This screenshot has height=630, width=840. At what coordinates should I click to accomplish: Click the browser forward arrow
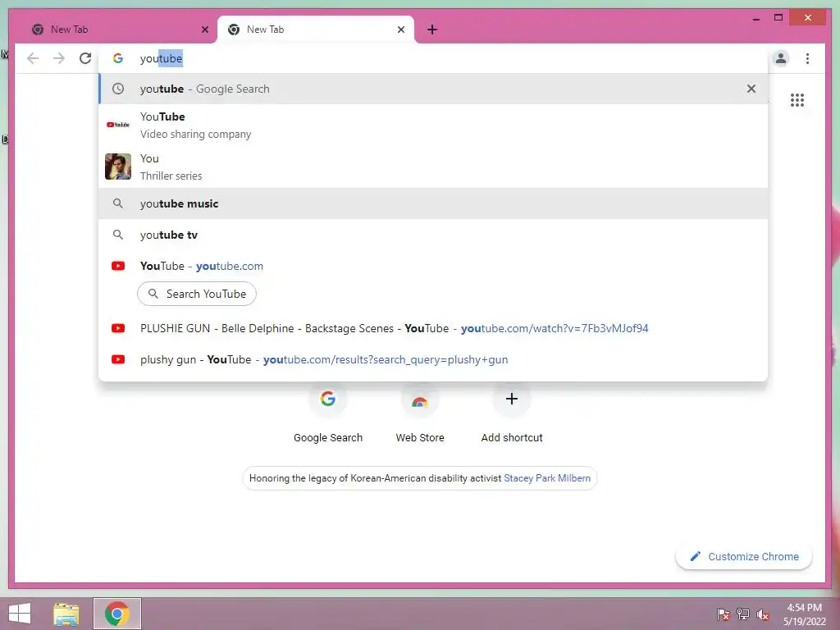tap(59, 58)
